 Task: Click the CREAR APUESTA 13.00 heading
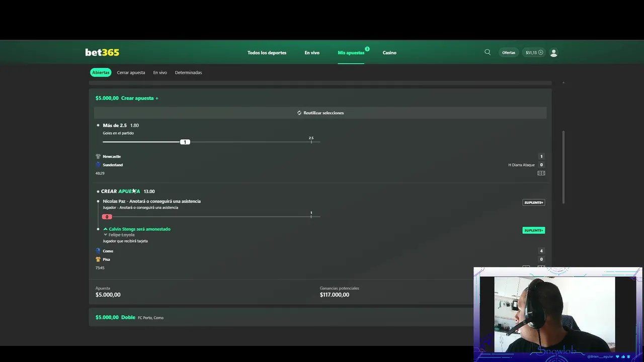[128, 191]
